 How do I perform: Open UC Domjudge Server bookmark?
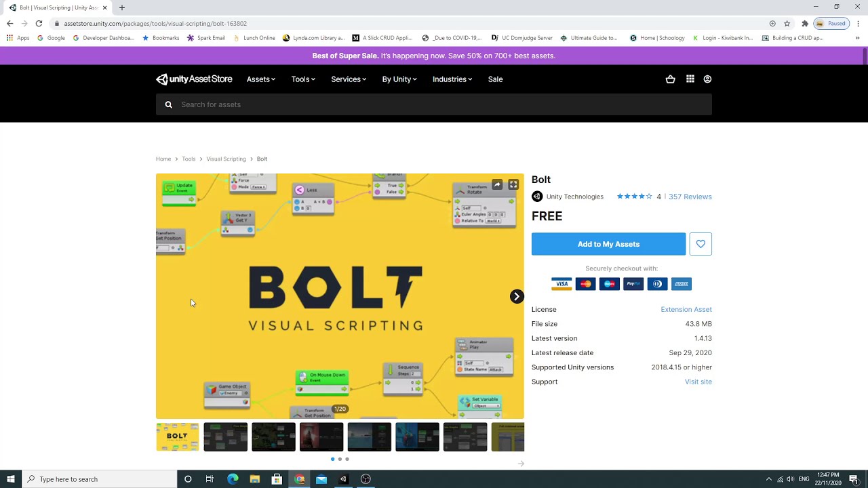[x=522, y=38]
